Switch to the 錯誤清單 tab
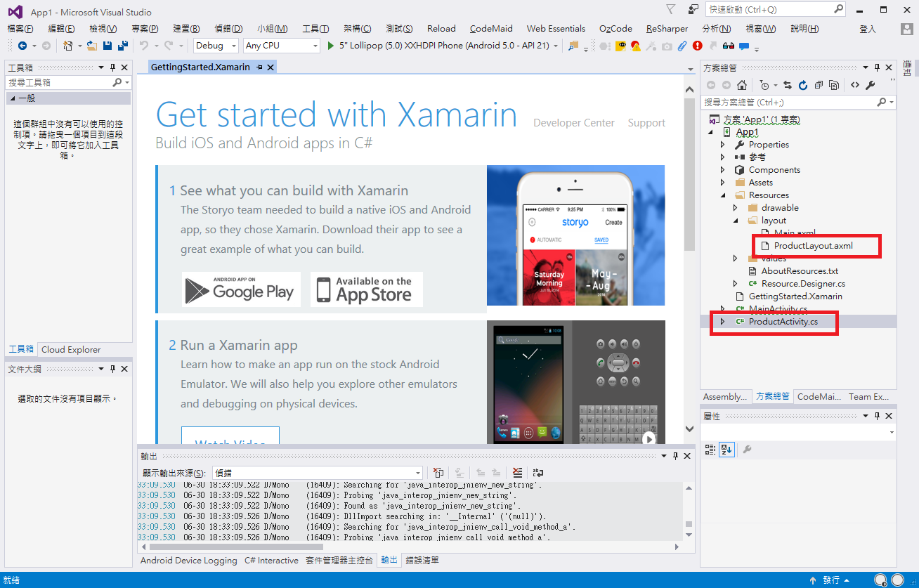This screenshot has height=588, width=919. click(422, 561)
